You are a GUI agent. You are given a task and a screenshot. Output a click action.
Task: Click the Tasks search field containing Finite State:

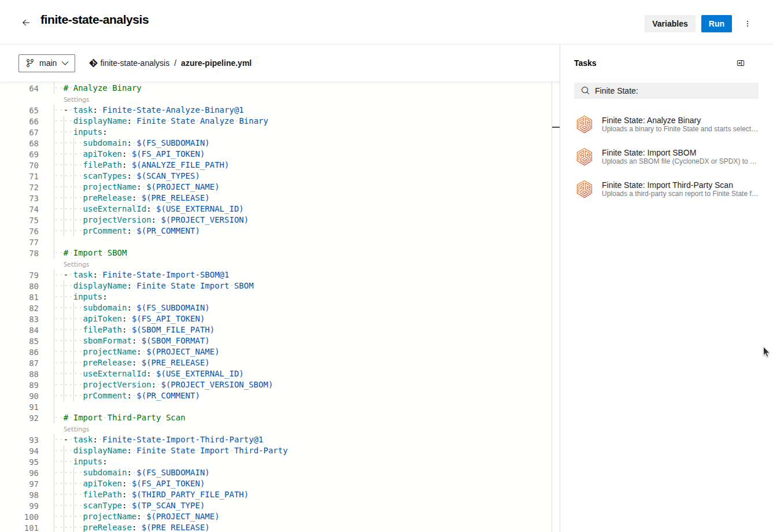(666, 91)
